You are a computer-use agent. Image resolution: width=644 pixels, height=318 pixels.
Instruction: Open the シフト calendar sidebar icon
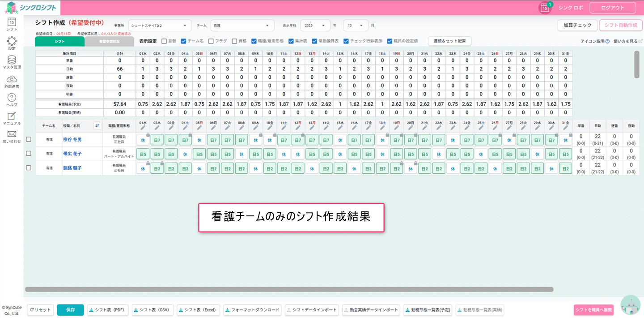[x=12, y=21]
